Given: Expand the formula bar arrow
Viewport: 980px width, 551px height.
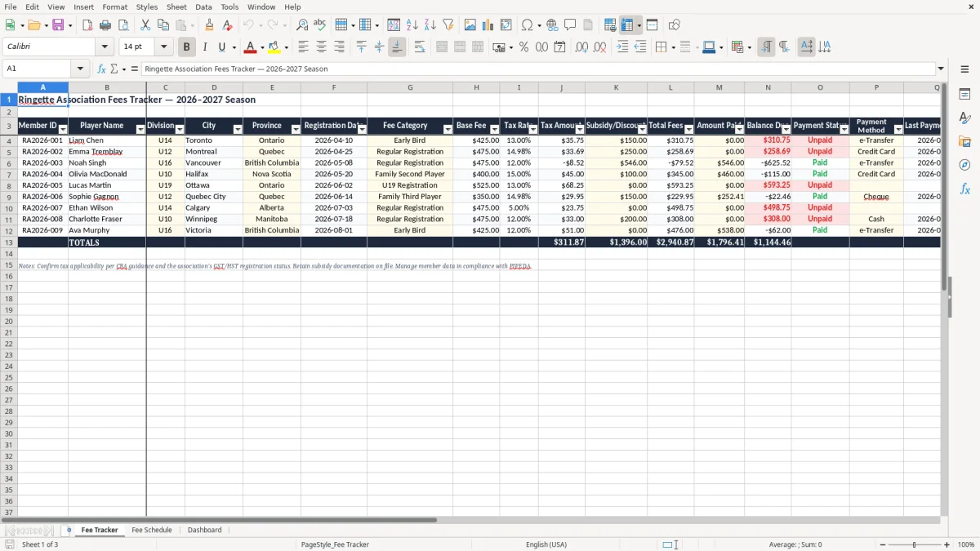Looking at the screenshot, I should (x=941, y=69).
